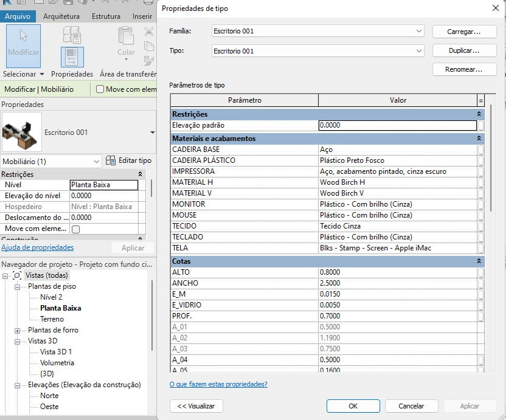
Task: Click the equals column header button
Action: [480, 100]
